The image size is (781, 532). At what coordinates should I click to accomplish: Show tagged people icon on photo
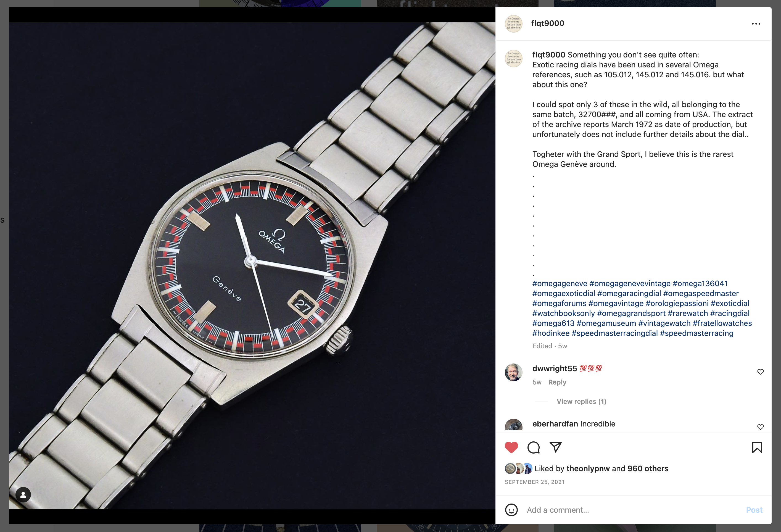tap(23, 495)
